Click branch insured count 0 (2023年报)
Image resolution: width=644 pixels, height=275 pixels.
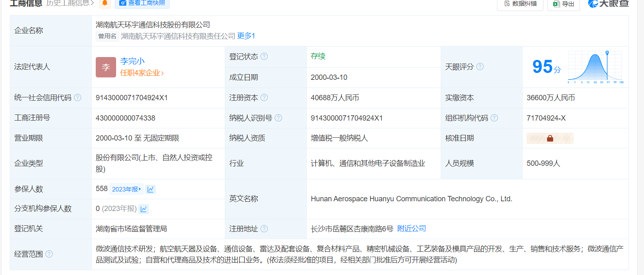116,209
